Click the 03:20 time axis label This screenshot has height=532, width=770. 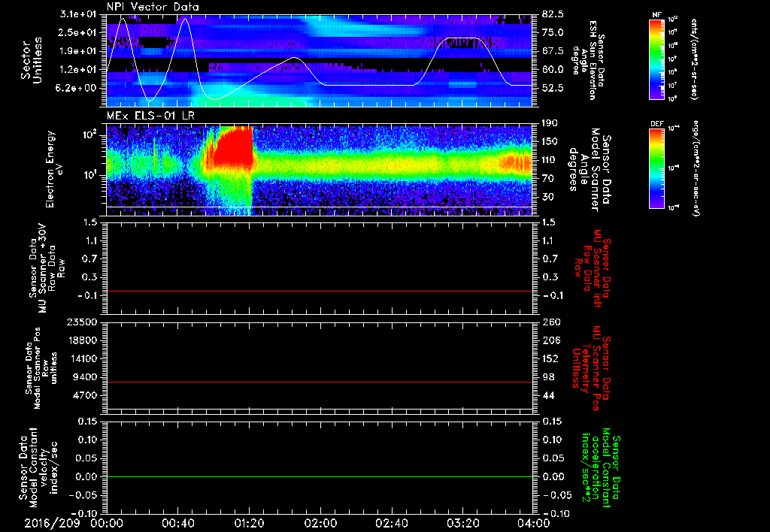click(x=462, y=523)
